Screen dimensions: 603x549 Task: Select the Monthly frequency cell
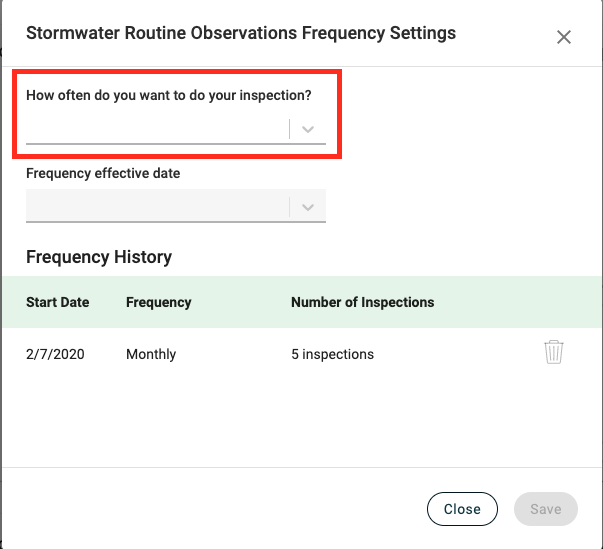tap(151, 354)
